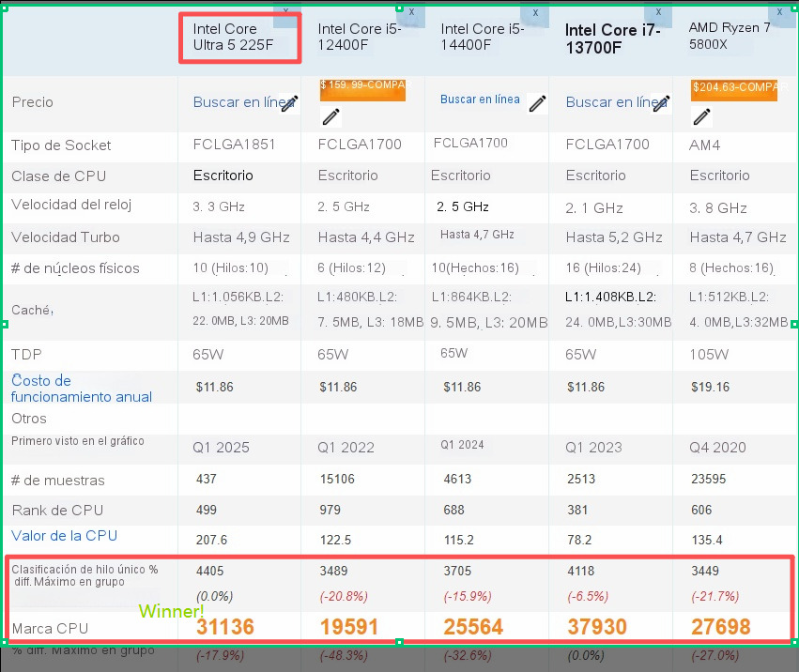Open Valor de la CPU link
The image size is (799, 672).
(64, 536)
